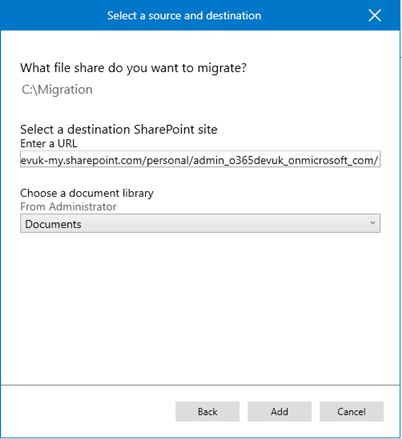Click the Back button
Viewport: 402px width, 439px height.
tap(207, 412)
